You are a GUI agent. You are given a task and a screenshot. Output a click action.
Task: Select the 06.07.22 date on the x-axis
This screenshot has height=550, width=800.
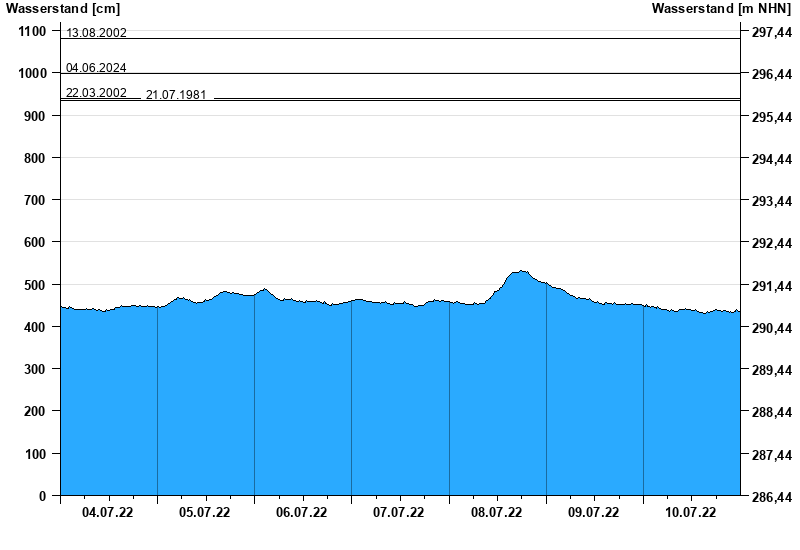302,513
